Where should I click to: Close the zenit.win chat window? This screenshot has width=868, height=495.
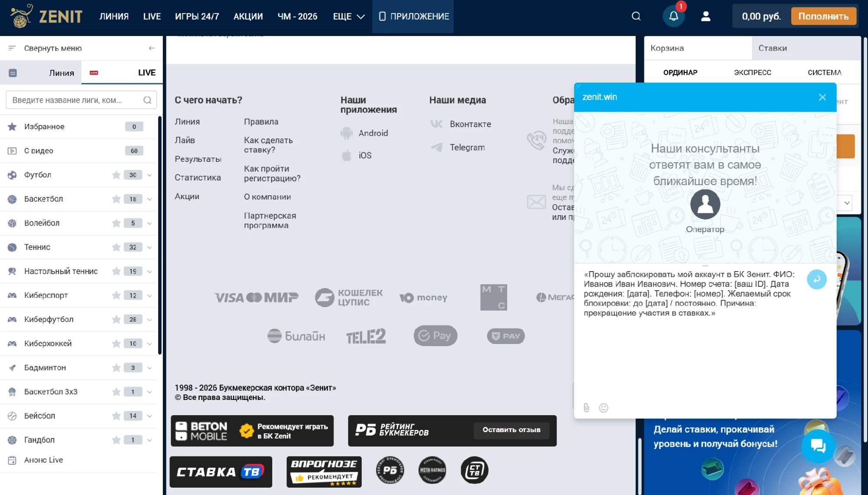tap(822, 97)
